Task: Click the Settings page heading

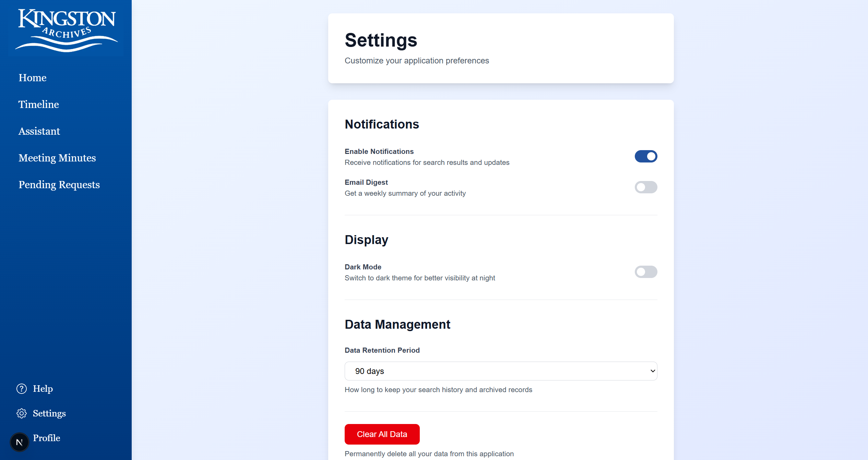Action: (x=381, y=40)
